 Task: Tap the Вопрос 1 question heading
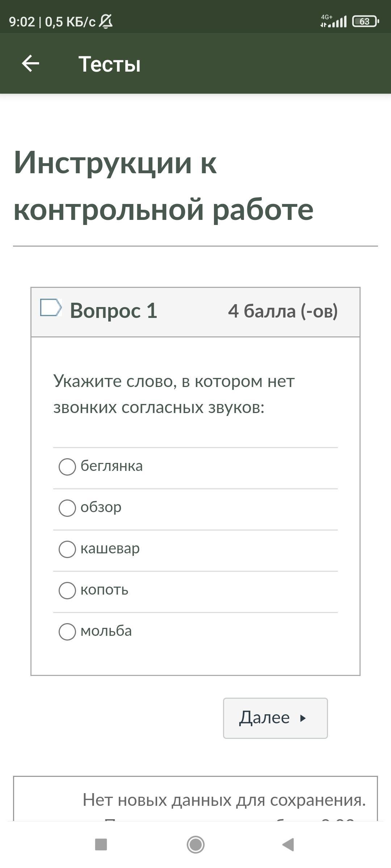(x=114, y=311)
